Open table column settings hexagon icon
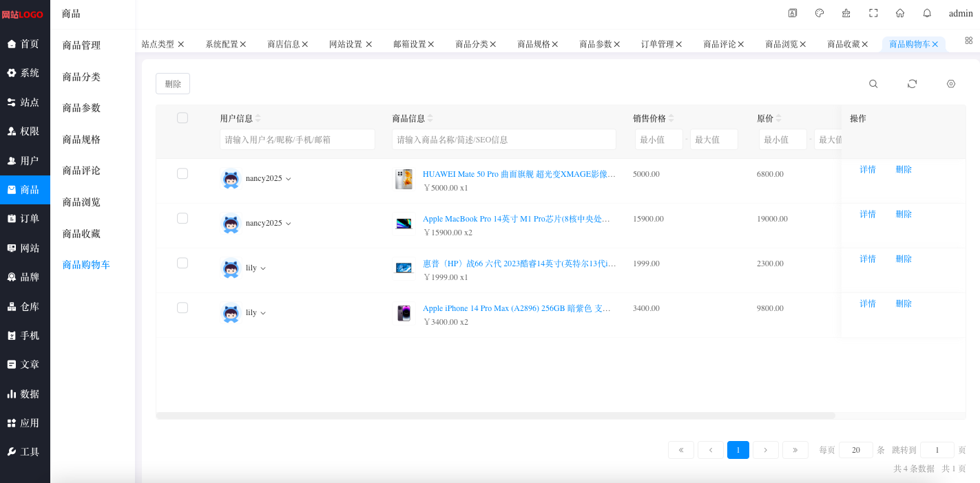This screenshot has width=980, height=483. [x=951, y=84]
